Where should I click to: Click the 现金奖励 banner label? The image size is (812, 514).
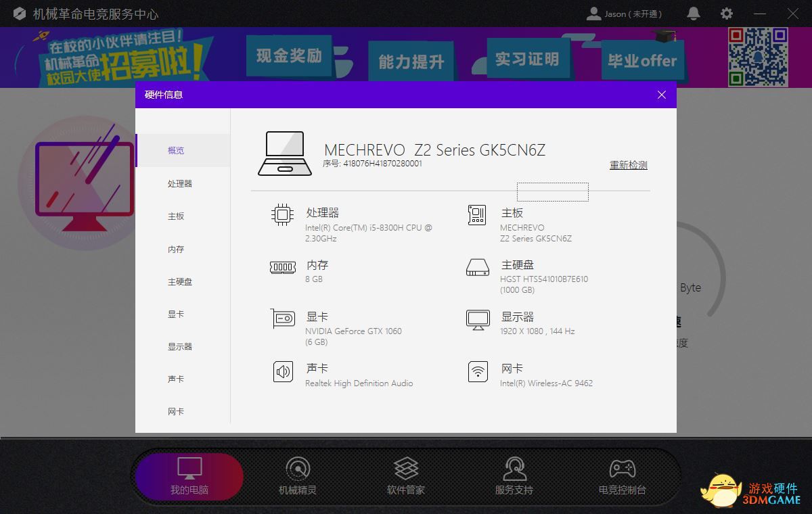(x=289, y=55)
